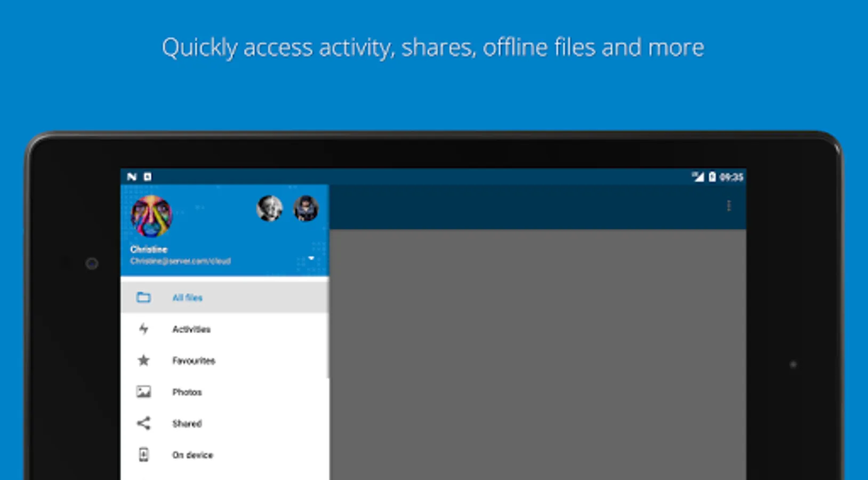The image size is (868, 480).
Task: Click the square notification icon in status bar
Action: click(x=148, y=177)
